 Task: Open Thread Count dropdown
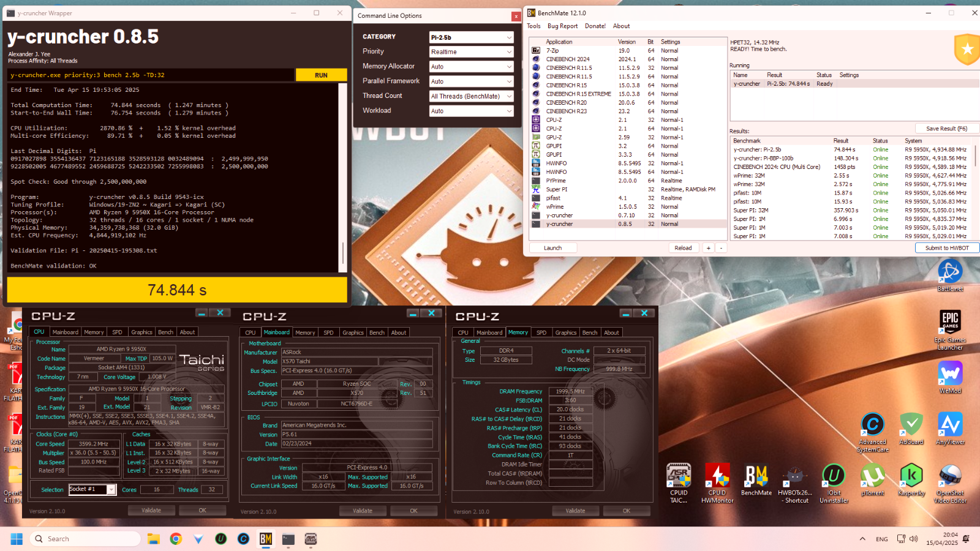click(x=470, y=96)
